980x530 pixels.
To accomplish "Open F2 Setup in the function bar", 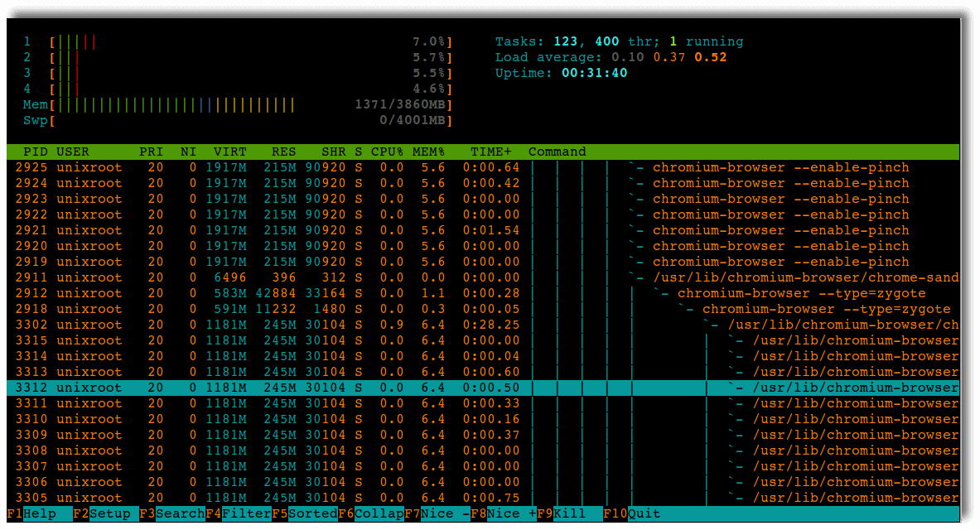I will tap(102, 513).
